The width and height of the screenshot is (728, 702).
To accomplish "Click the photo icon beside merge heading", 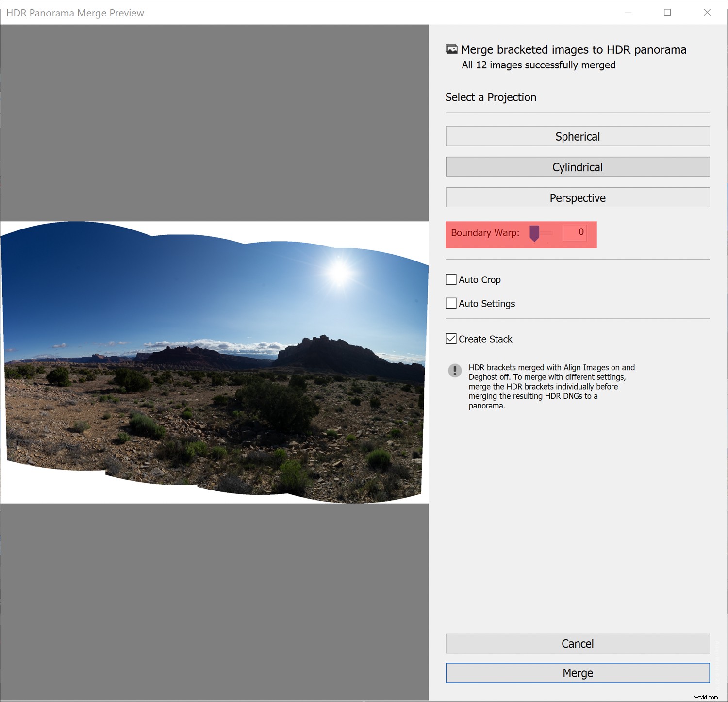I will click(x=452, y=49).
